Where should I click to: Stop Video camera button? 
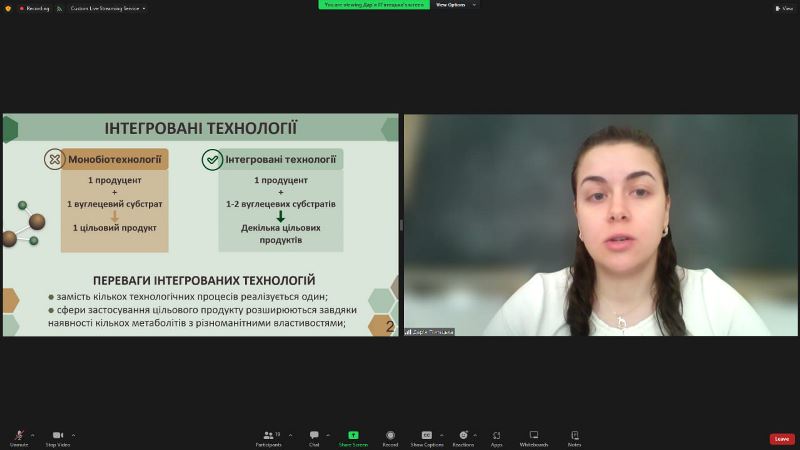58,438
